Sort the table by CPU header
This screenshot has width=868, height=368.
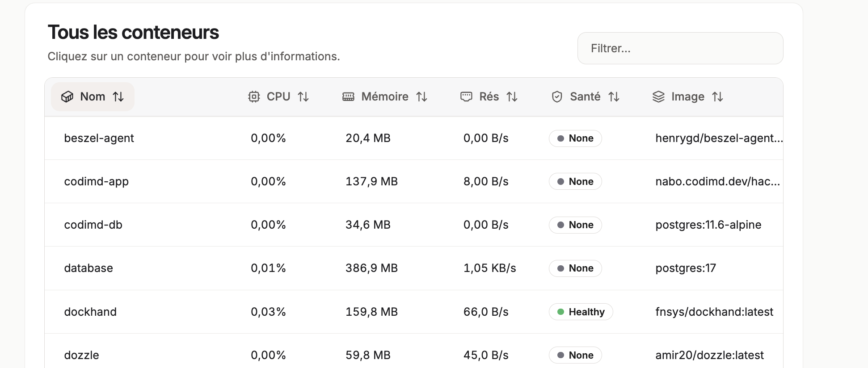tap(278, 96)
